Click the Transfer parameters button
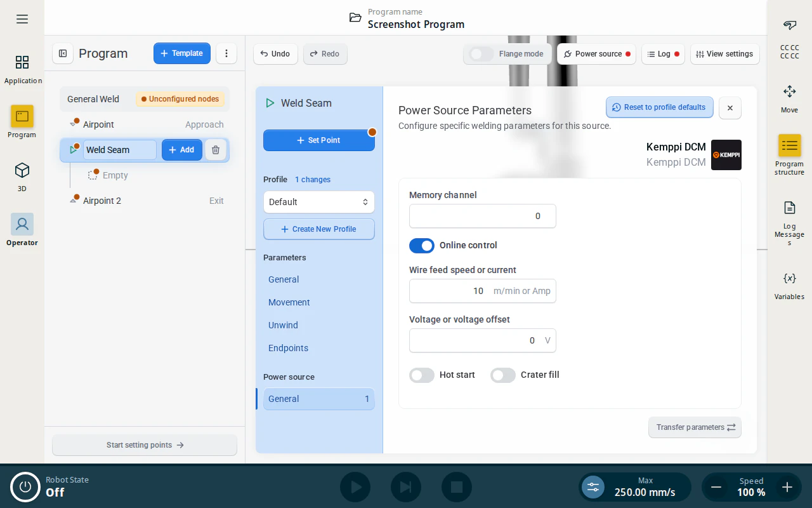This screenshot has width=812, height=508. [x=695, y=427]
